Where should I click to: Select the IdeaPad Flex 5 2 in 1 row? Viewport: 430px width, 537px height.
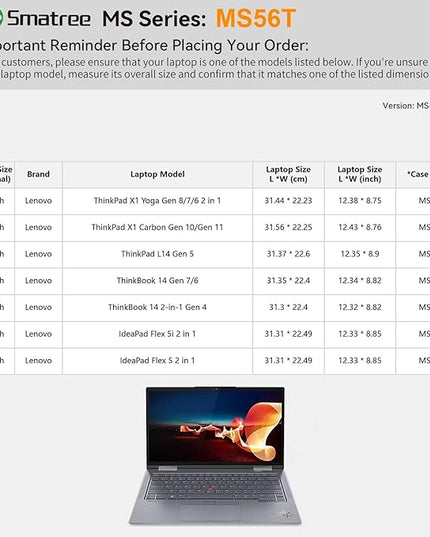[215, 361]
